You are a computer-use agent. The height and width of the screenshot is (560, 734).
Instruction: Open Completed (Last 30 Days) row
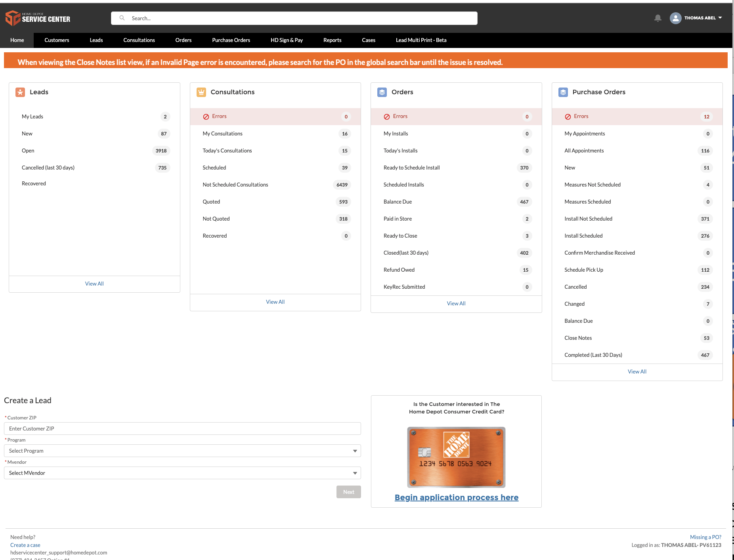click(x=637, y=355)
